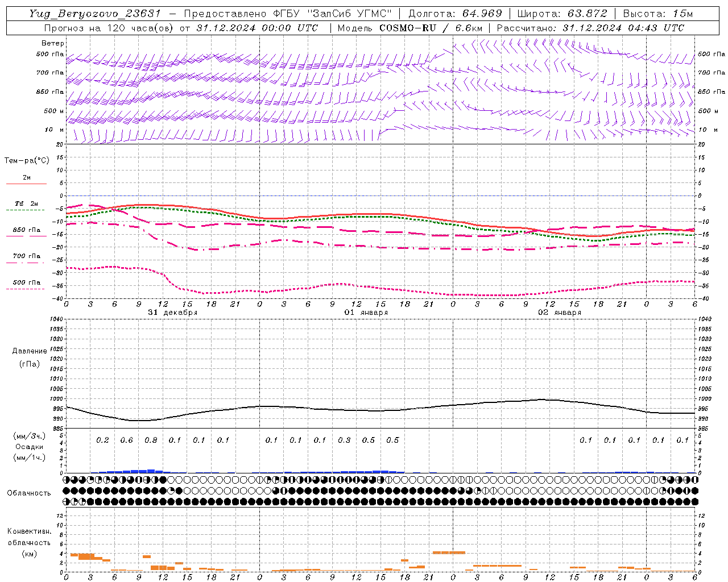Click the Ветер panel label

[53, 43]
